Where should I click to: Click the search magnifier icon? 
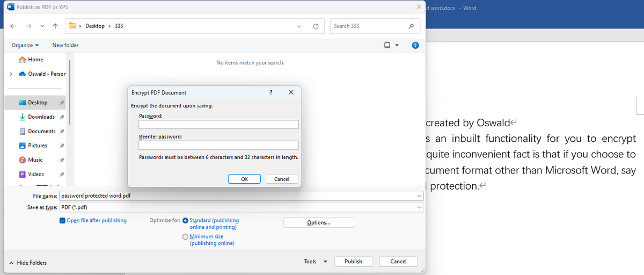411,26
